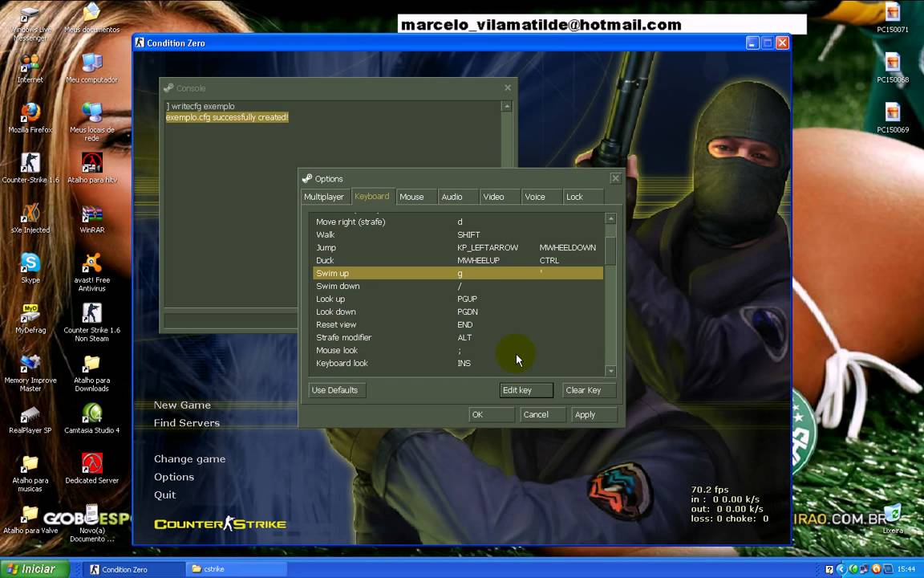Switch to cstrike folder taskbar item
The image size is (924, 578).
point(237,569)
